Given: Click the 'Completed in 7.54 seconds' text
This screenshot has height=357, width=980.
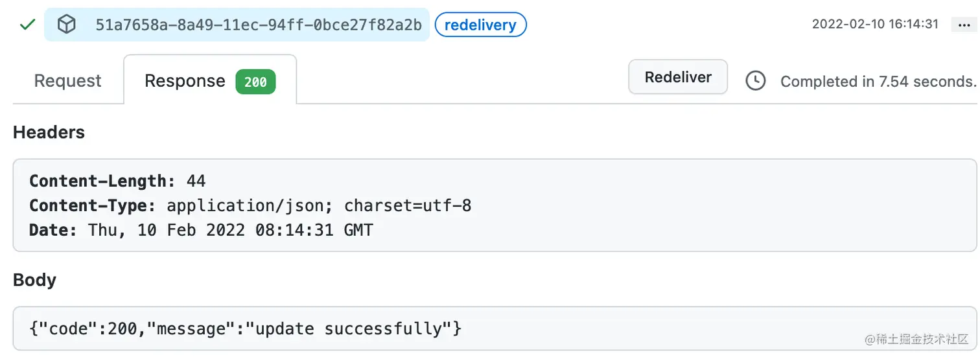Looking at the screenshot, I should coord(878,82).
